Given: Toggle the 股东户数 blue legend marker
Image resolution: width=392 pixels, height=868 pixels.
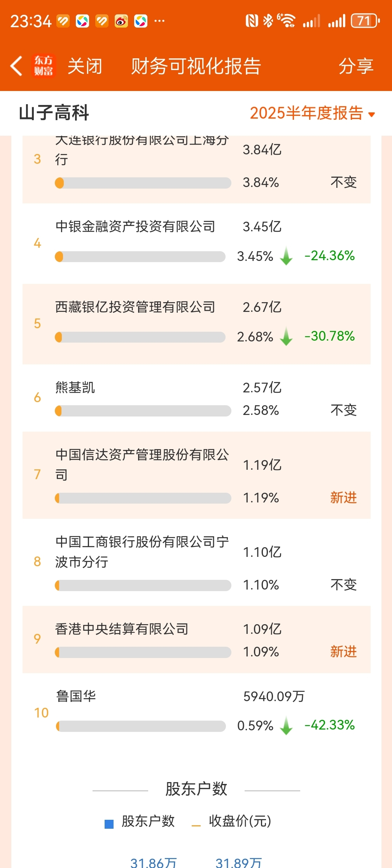Looking at the screenshot, I should coord(109,824).
